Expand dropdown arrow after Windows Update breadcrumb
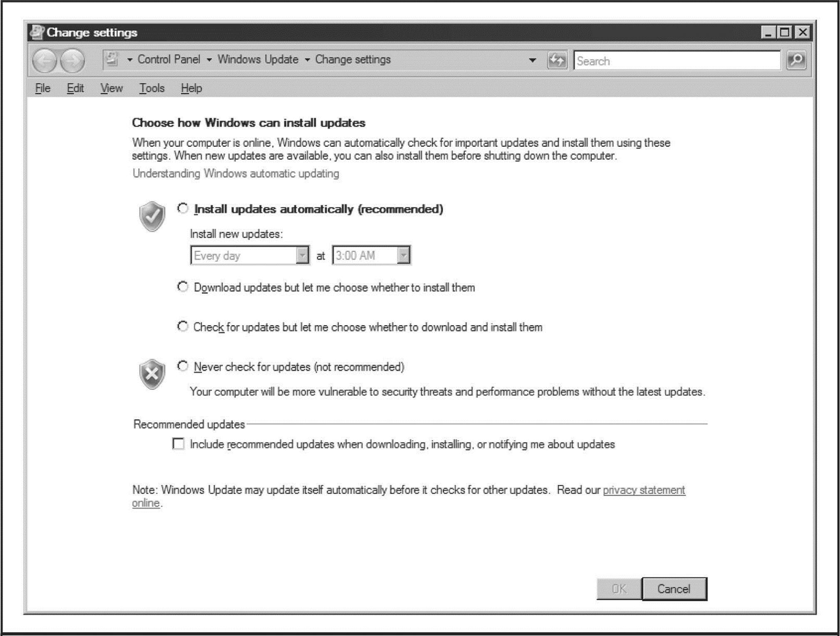The width and height of the screenshot is (840, 636). point(307,60)
